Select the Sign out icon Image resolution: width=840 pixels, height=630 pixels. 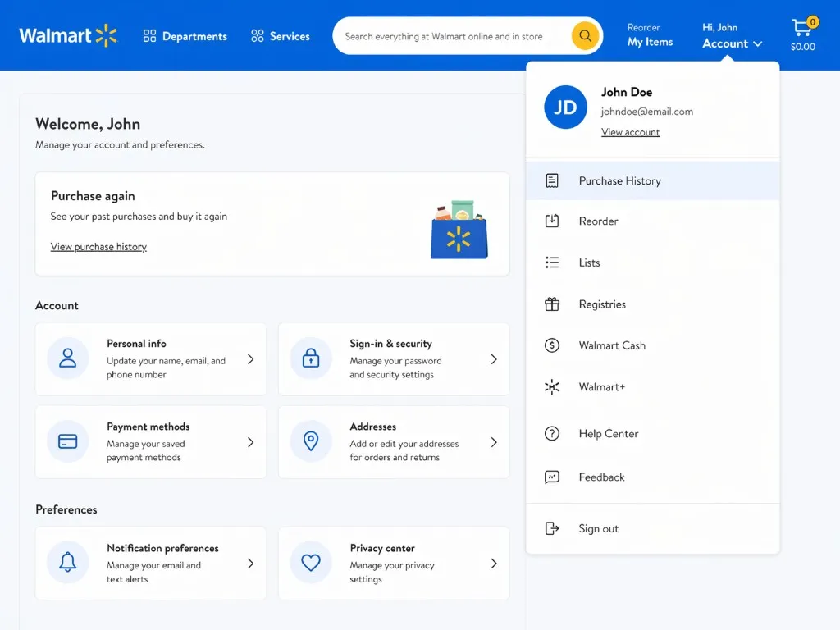554,528
